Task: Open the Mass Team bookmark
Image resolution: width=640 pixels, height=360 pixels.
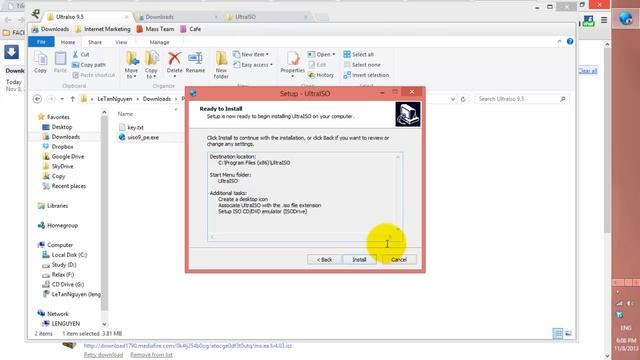Action: click(x=155, y=29)
